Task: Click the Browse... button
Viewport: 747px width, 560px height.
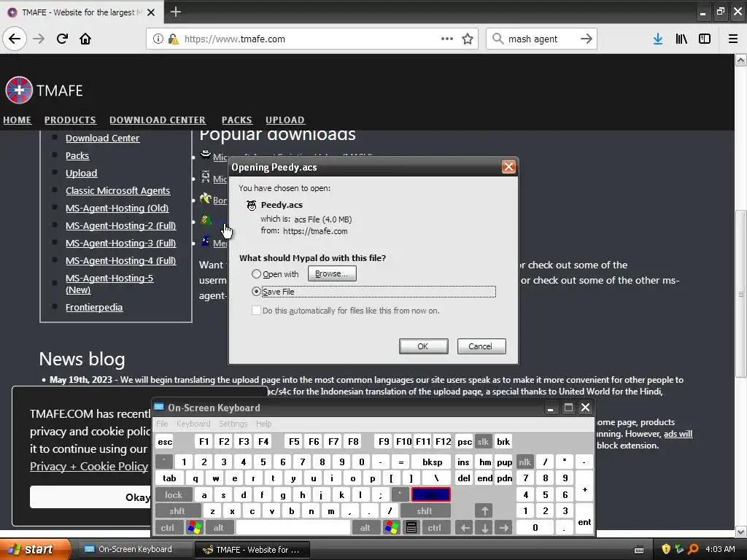Action: pos(332,273)
